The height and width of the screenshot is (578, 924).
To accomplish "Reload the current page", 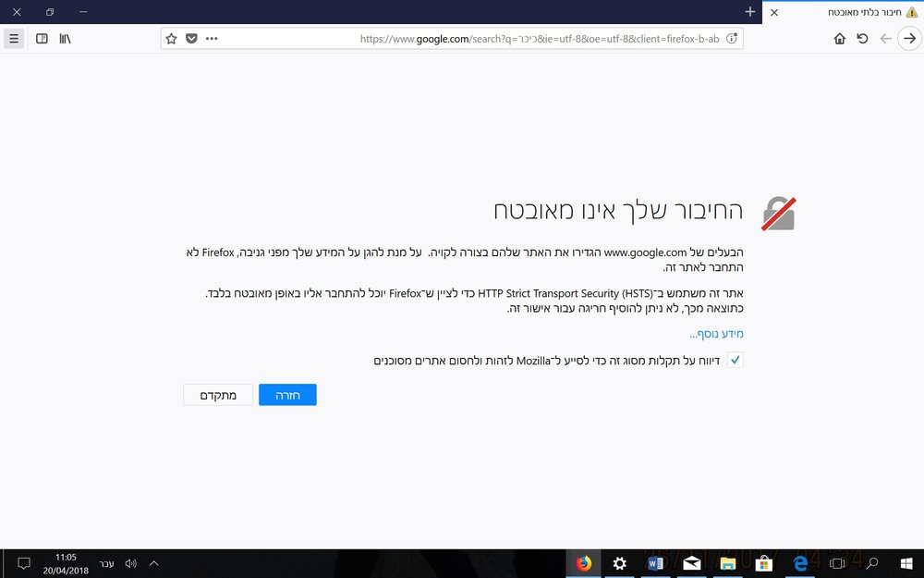I will click(x=863, y=39).
